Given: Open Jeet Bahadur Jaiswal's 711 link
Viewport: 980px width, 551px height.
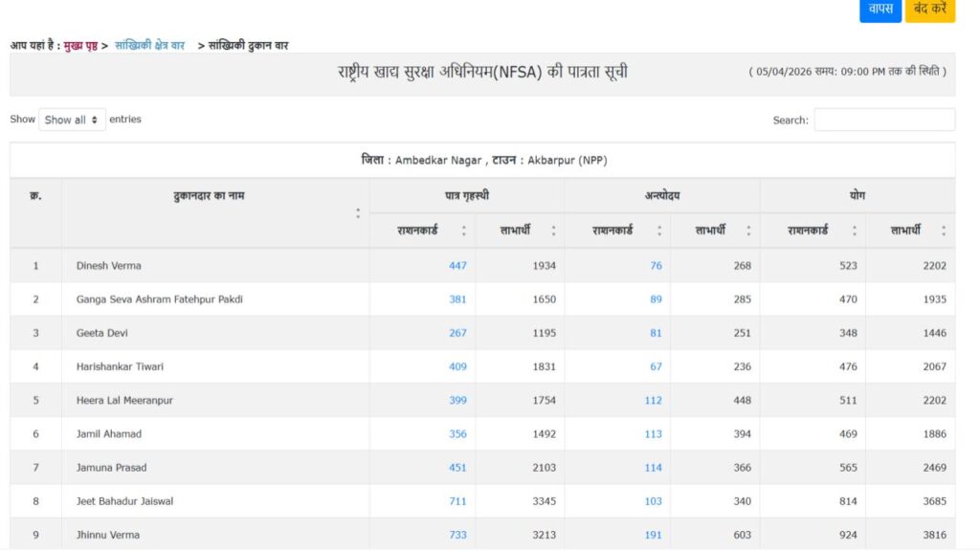Looking at the screenshot, I should pyautogui.click(x=457, y=501).
